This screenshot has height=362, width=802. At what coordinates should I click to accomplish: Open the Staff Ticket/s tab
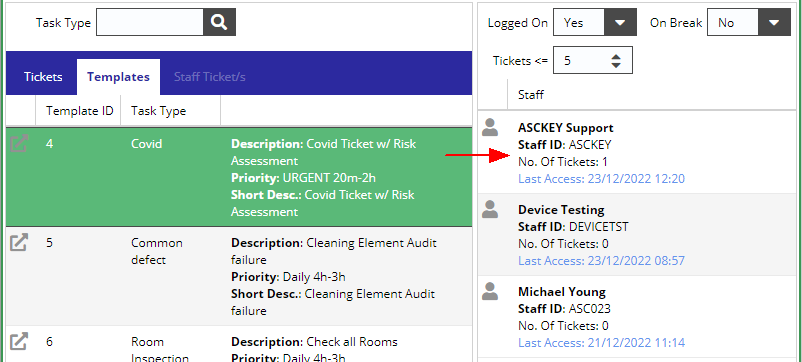click(x=210, y=77)
